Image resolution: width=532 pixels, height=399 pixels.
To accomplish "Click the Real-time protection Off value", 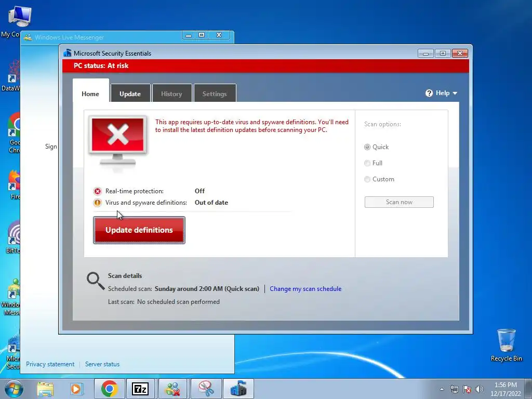I will click(x=199, y=191).
